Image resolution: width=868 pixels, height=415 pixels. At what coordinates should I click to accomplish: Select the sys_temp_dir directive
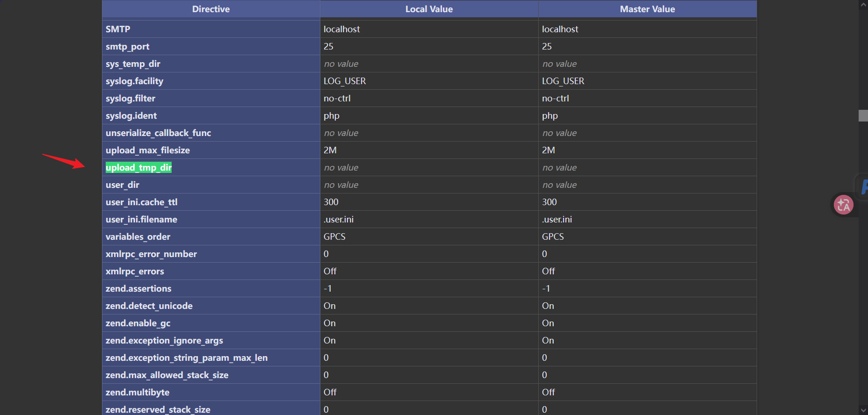[x=133, y=64]
